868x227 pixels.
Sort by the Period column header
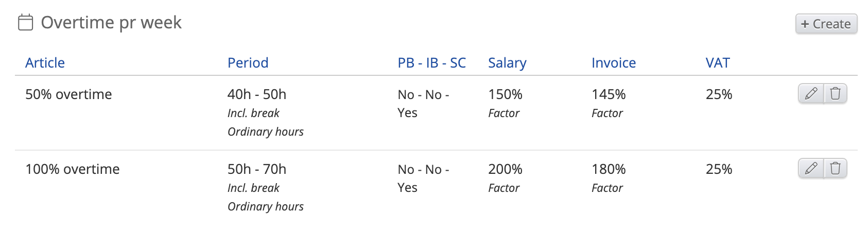(x=248, y=63)
